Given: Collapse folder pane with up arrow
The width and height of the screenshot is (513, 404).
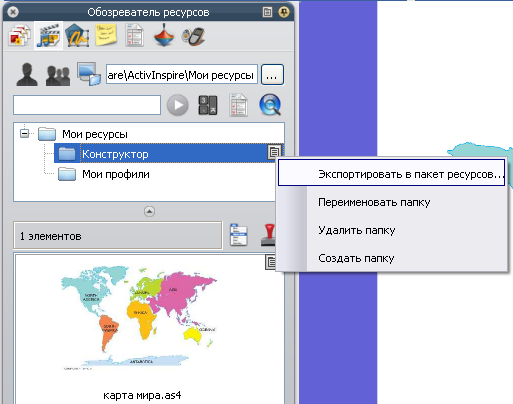Looking at the screenshot, I should pos(149,211).
